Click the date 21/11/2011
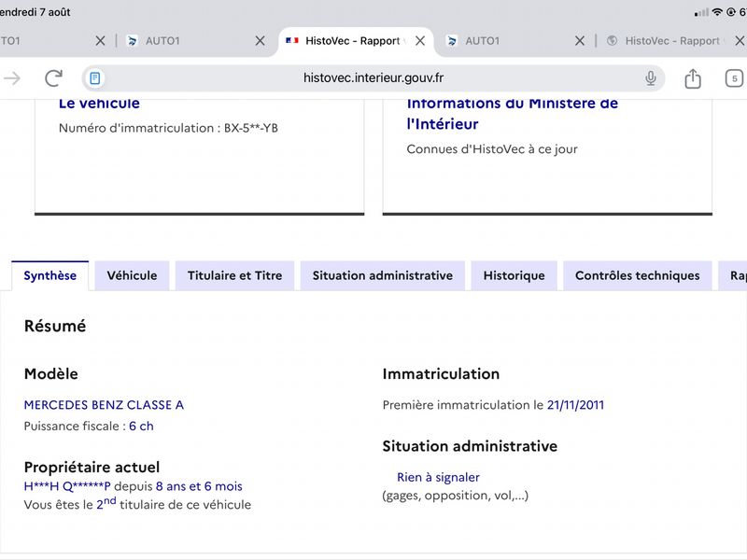 (575, 405)
